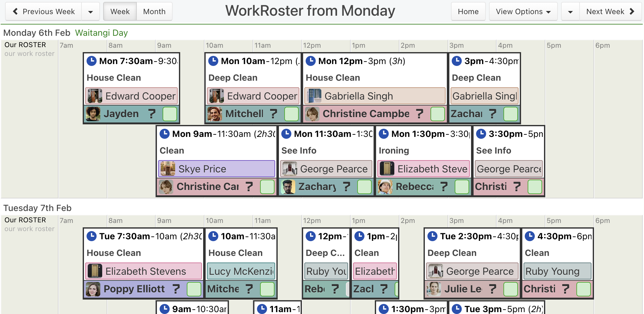The image size is (644, 314).
Task: Click clock icon on Mon 7:30am House Clean shift
Action: 92,61
